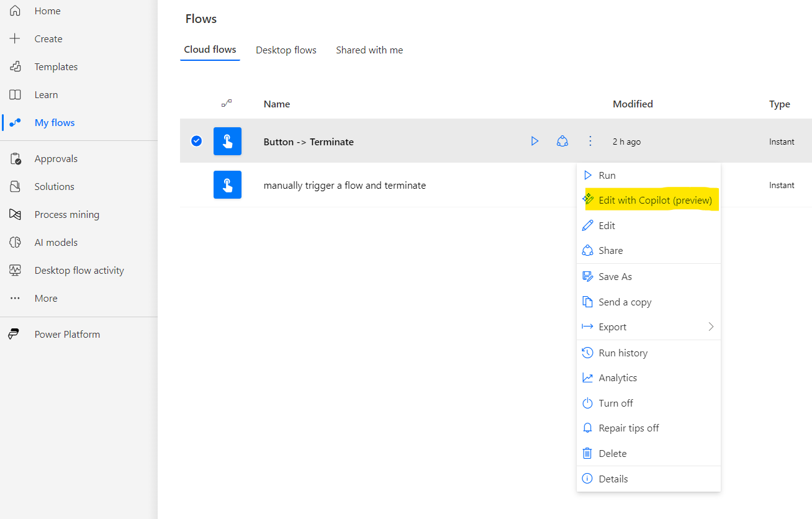
Task: Open Process mining in the sidebar
Action: [66, 215]
